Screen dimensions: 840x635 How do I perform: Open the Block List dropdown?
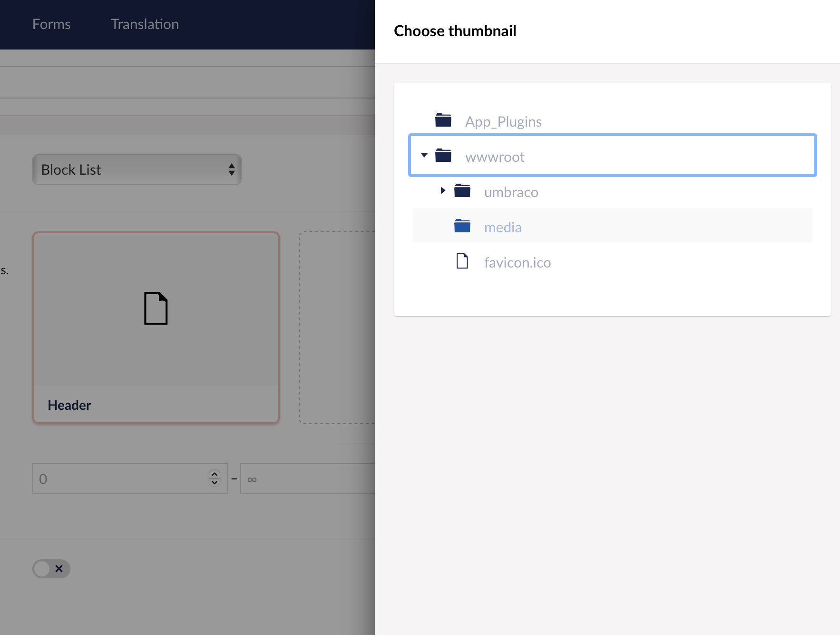pos(137,169)
